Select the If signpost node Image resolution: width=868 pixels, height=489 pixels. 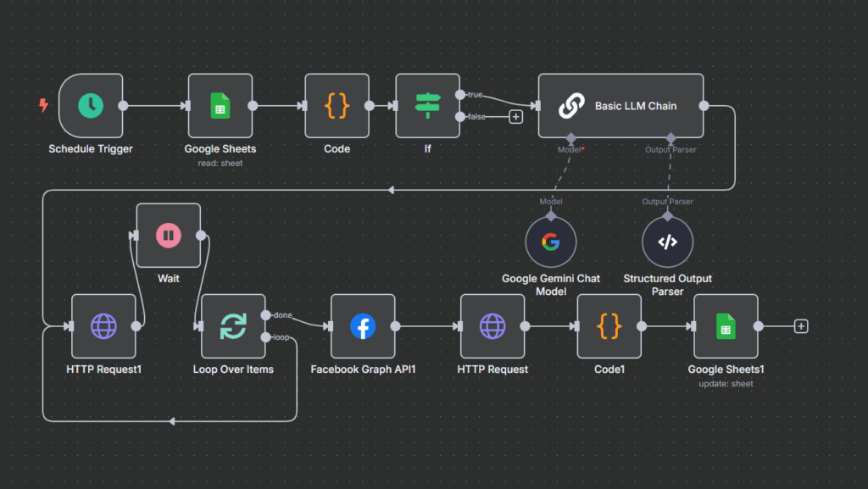coord(428,106)
